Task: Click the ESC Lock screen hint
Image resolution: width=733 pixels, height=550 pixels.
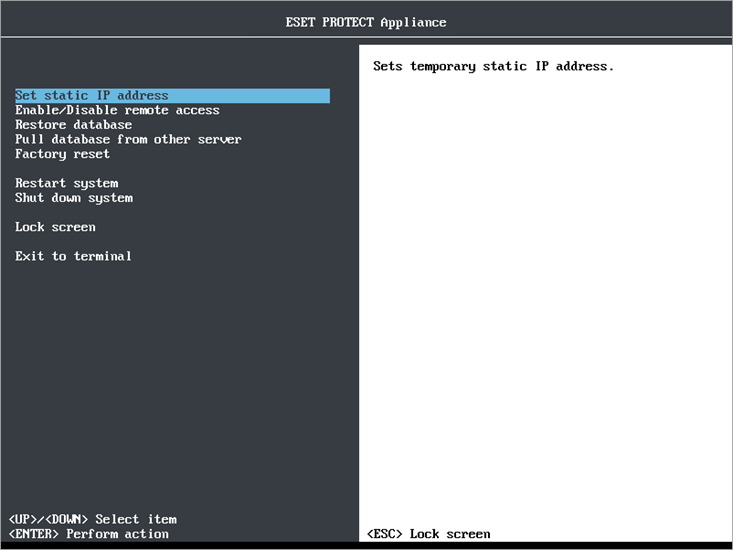Action: click(429, 534)
